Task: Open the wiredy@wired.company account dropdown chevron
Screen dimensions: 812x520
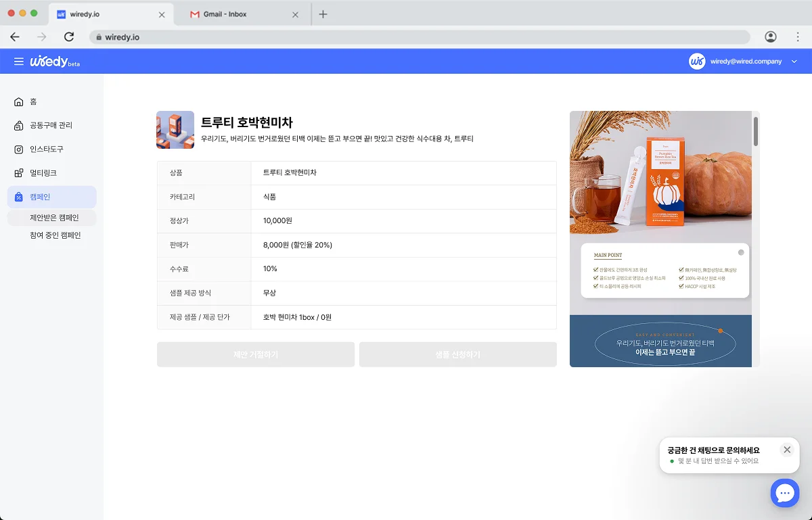Action: tap(794, 61)
